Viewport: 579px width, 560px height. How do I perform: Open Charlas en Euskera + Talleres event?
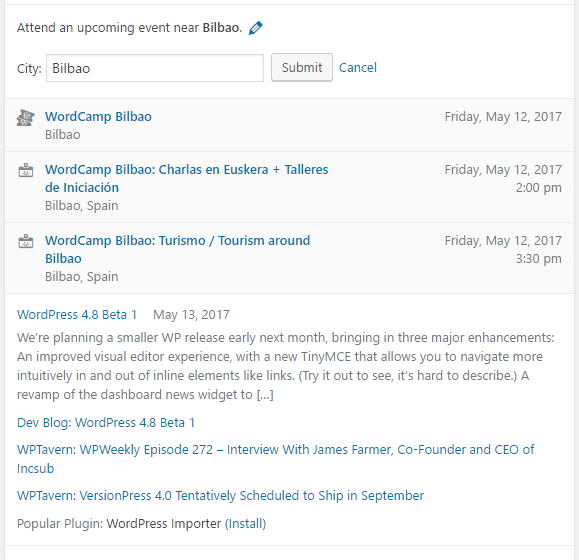(x=186, y=179)
